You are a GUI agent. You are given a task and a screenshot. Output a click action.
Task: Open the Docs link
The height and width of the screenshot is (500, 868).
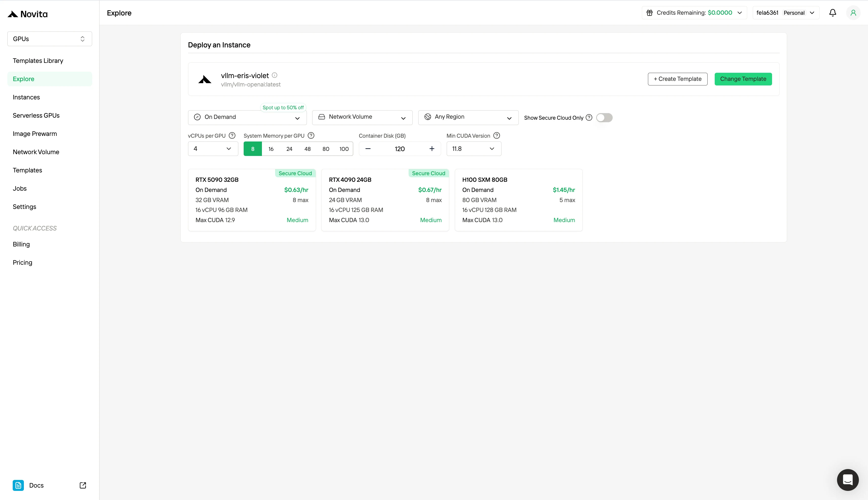pyautogui.click(x=49, y=485)
